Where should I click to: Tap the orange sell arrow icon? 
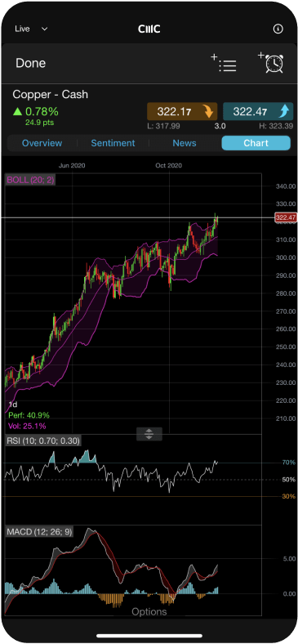209,111
